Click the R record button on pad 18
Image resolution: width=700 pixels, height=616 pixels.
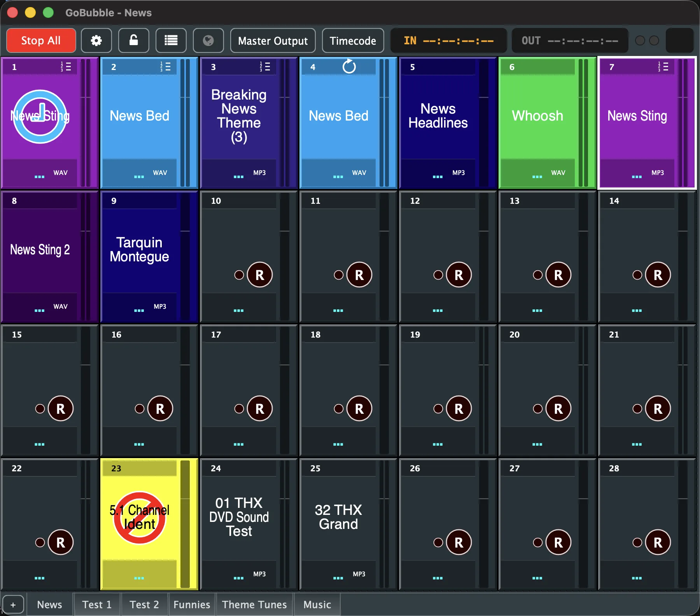(x=359, y=408)
